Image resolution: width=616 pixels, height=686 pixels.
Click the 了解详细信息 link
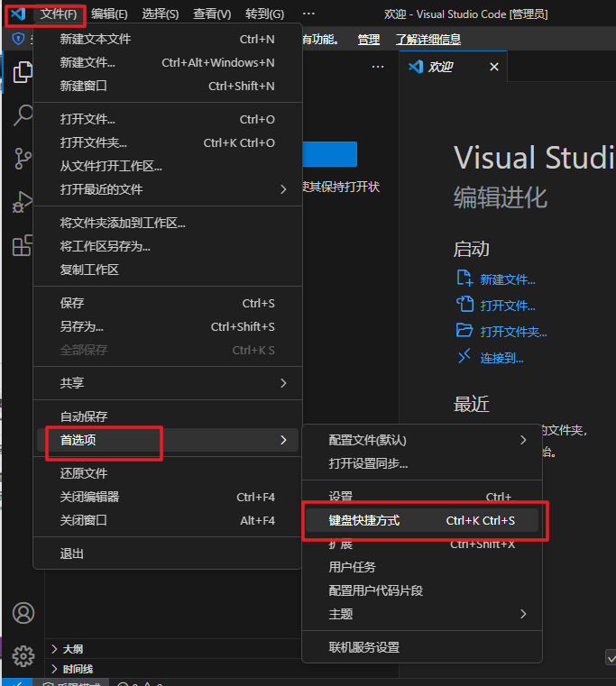[x=428, y=40]
